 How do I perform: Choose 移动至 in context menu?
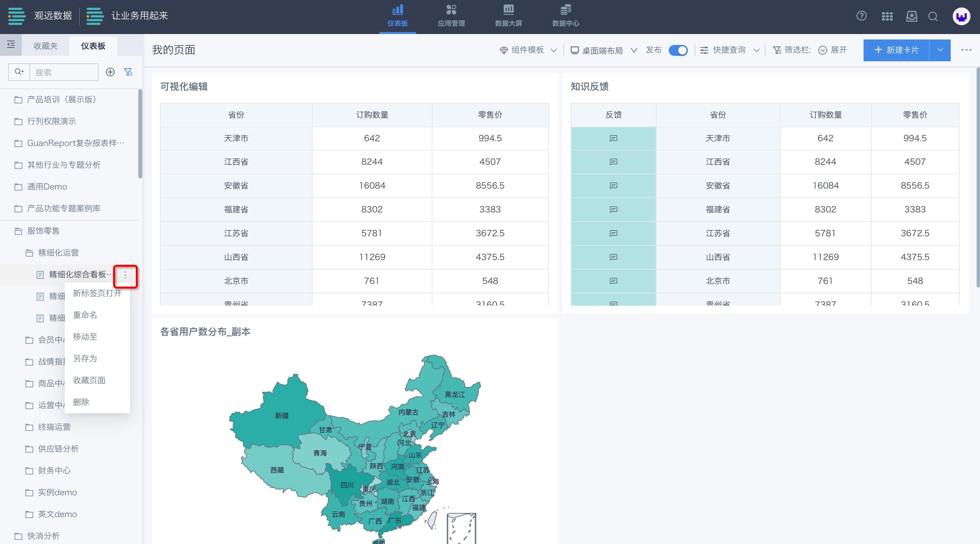(x=97, y=337)
